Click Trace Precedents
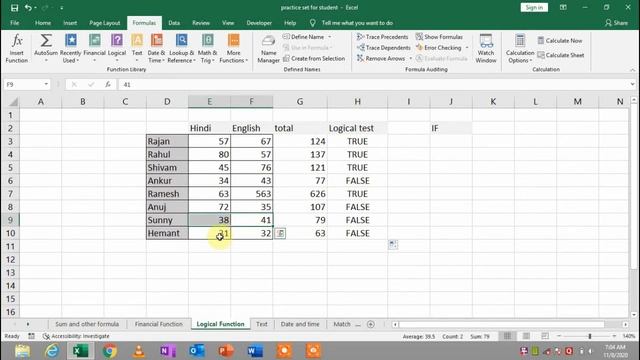Viewport: 640px width, 360px height. point(382,37)
